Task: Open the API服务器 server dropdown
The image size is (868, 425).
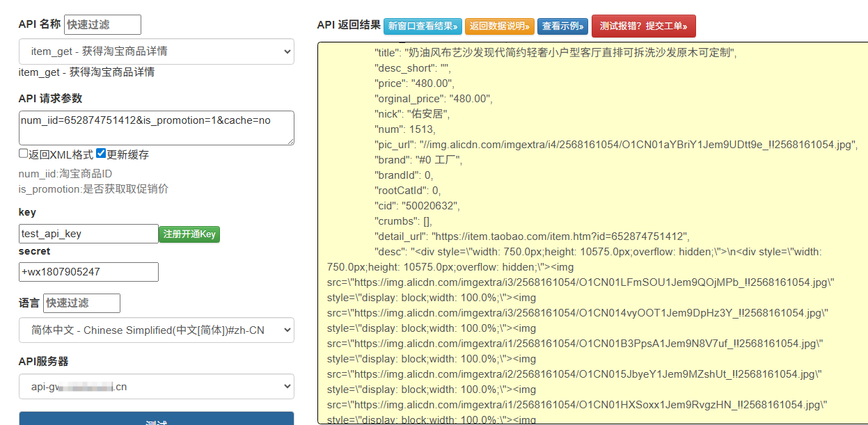Action: 157,387
